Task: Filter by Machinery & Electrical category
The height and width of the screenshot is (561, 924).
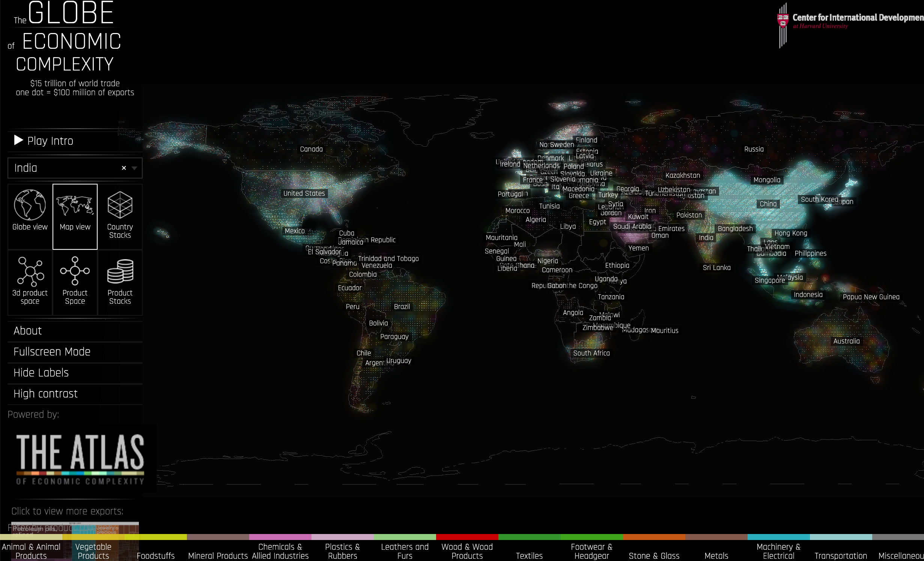Action: click(778, 551)
